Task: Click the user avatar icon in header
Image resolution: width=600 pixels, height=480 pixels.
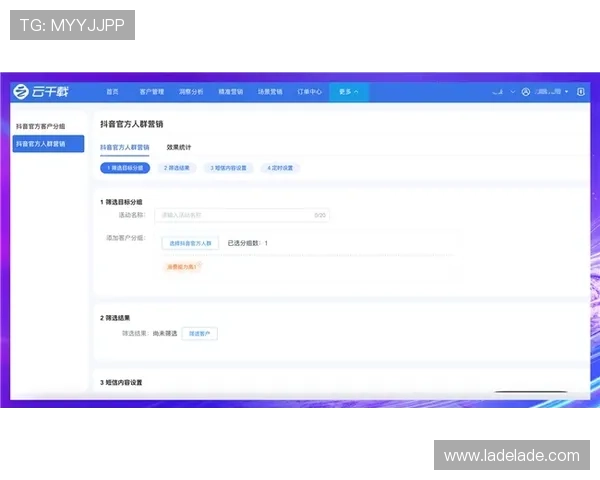Action: tap(526, 92)
